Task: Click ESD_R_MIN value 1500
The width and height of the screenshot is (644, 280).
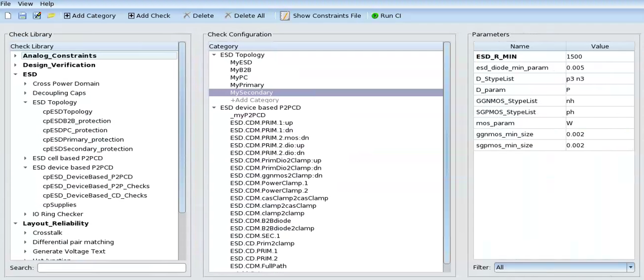Action: click(600, 57)
